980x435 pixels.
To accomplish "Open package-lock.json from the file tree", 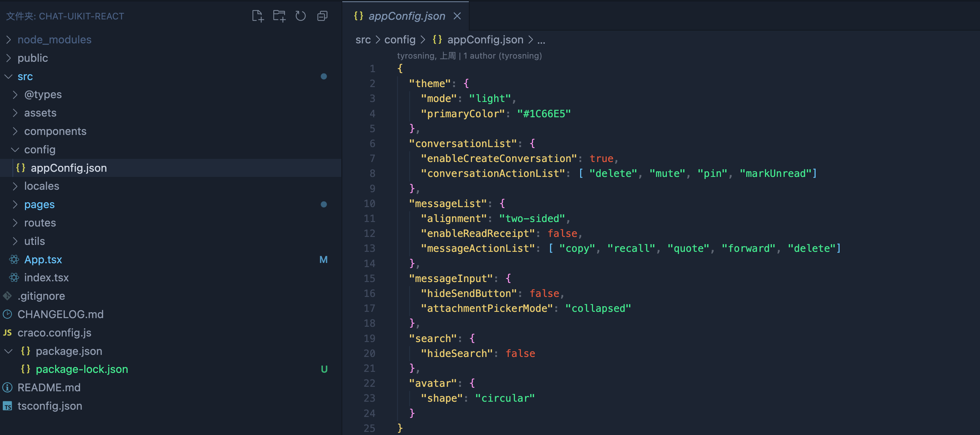I will pos(82,369).
